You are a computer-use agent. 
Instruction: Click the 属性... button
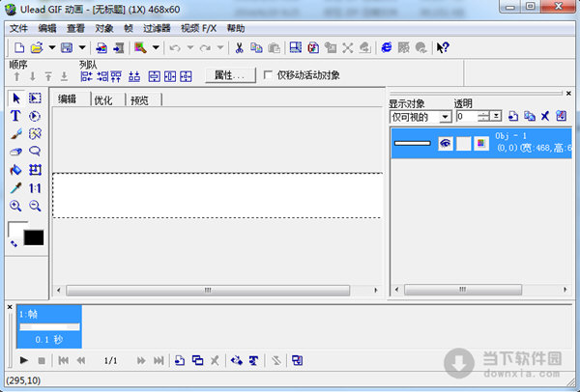point(230,75)
